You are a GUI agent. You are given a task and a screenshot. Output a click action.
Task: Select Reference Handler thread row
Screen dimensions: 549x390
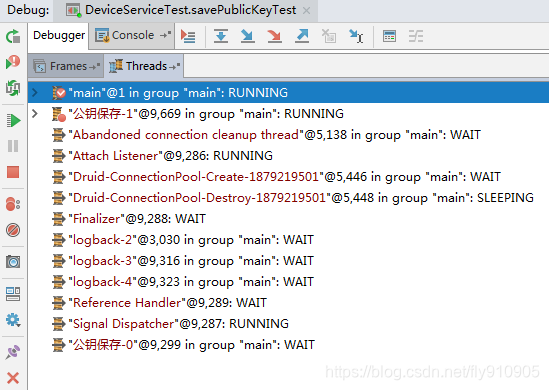pos(289,303)
